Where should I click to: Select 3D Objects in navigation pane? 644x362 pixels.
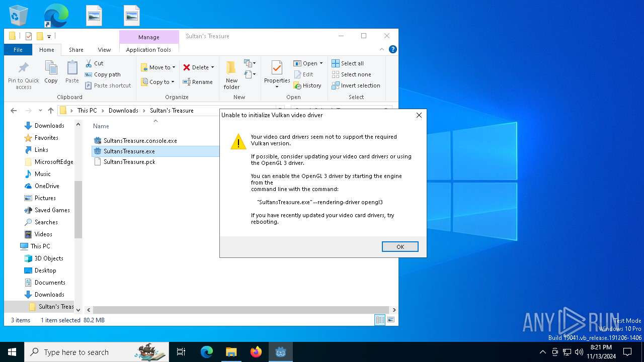point(49,258)
